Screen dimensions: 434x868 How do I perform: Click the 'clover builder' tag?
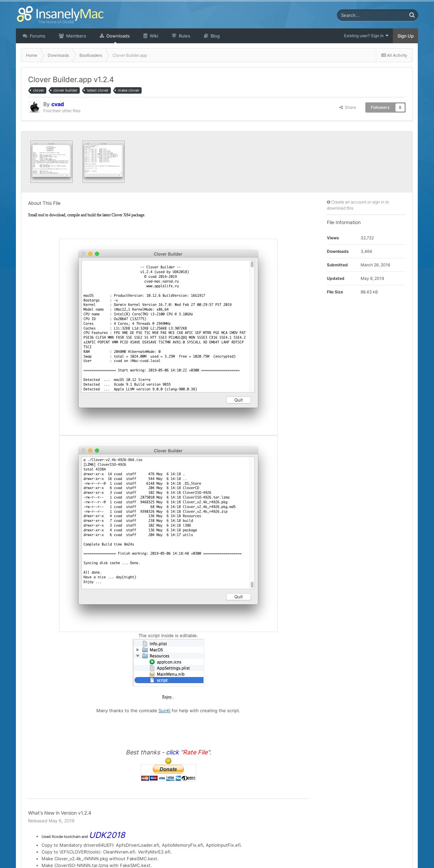tap(65, 90)
